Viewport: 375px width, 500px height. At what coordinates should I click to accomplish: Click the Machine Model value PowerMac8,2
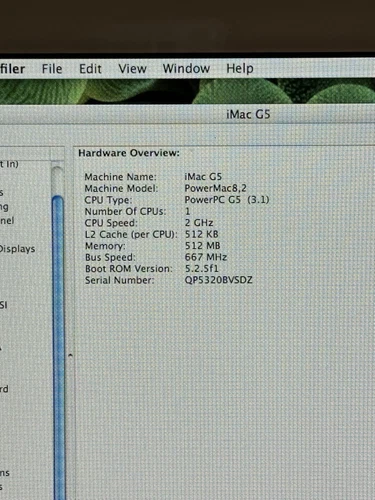[215, 188]
